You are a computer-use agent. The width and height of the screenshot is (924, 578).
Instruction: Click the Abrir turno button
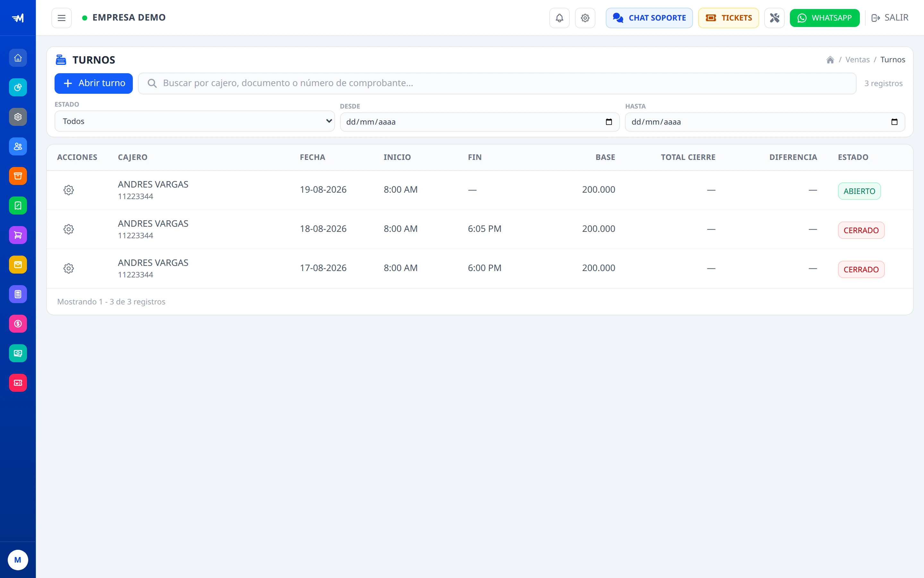(94, 83)
